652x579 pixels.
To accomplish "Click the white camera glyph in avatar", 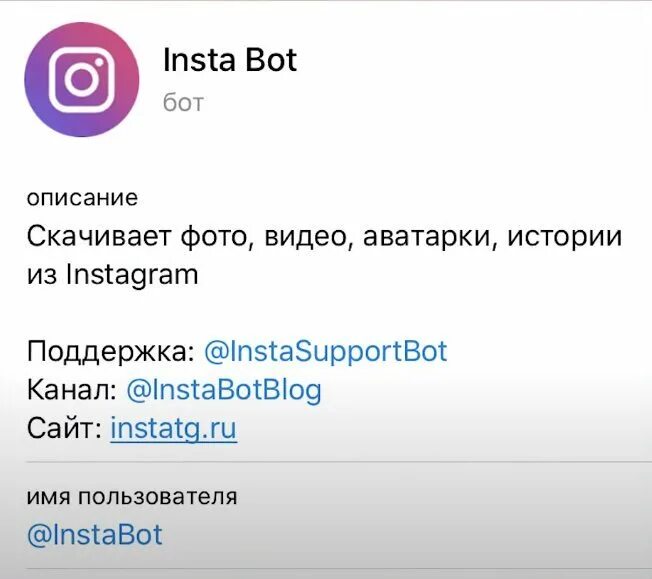I will pos(82,79).
